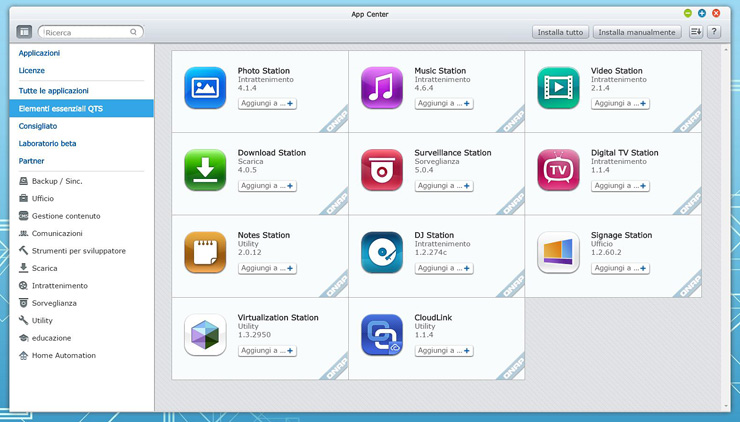The width and height of the screenshot is (740, 422).
Task: Select the Video Station icon
Action: [558, 88]
